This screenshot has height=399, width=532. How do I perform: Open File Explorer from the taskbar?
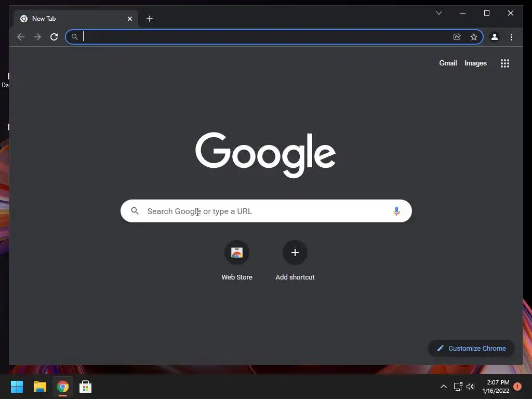[x=39, y=387]
